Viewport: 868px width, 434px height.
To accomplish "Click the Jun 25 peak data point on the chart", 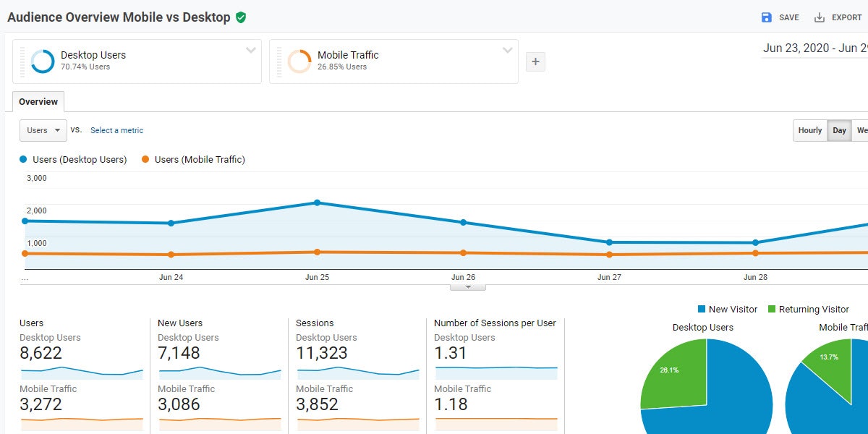I will click(318, 203).
